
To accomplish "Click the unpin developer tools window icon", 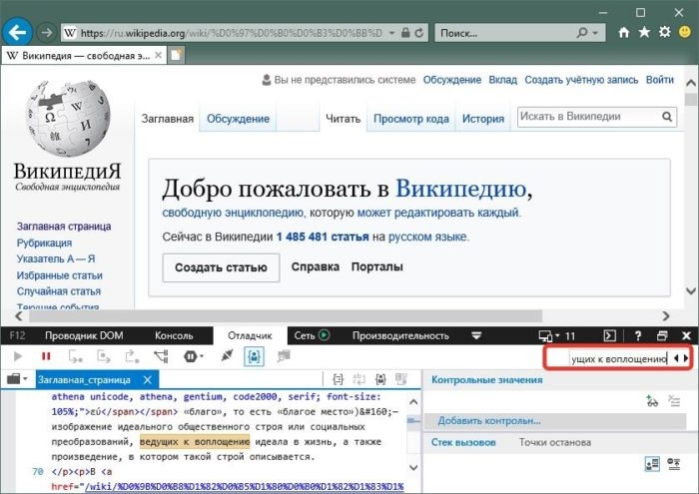I will (662, 336).
